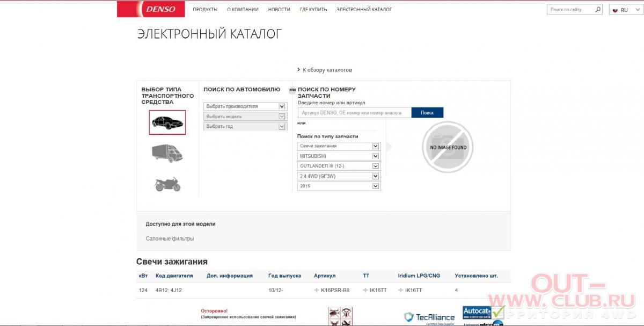
Task: Open the Выбрать модель dropdown
Action: 245,116
